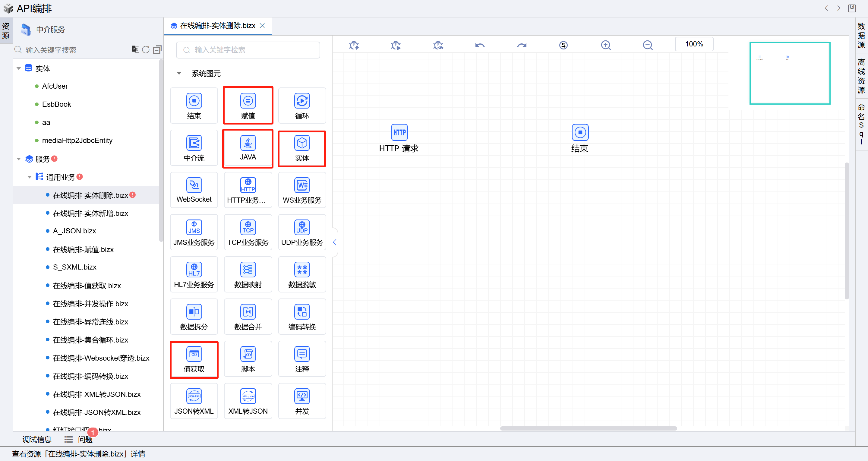Click the component keyword search field

[x=248, y=50]
